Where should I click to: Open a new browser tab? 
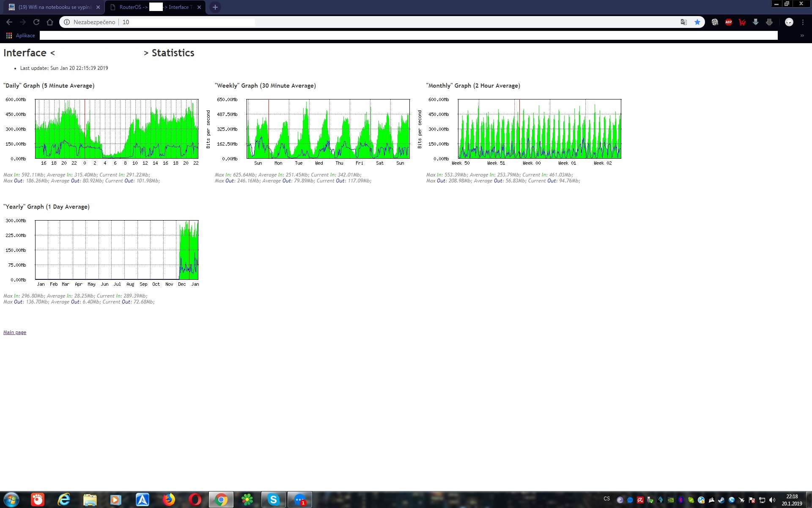click(x=215, y=7)
